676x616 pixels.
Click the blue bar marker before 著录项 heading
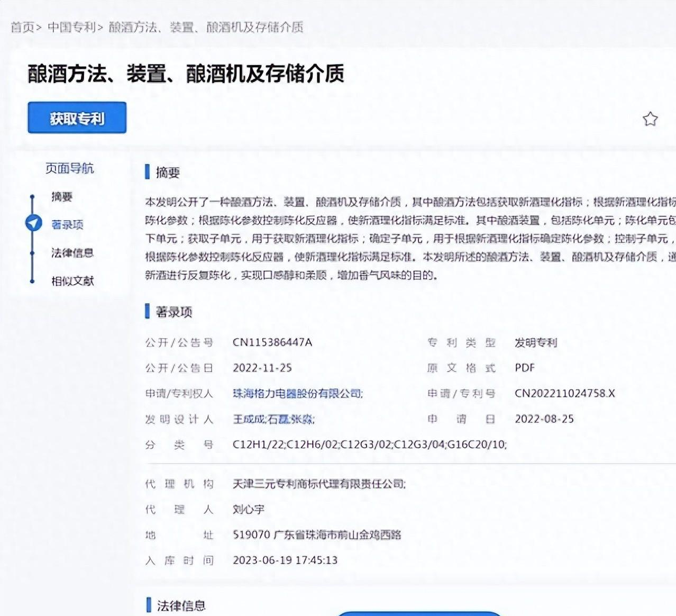click(x=148, y=311)
